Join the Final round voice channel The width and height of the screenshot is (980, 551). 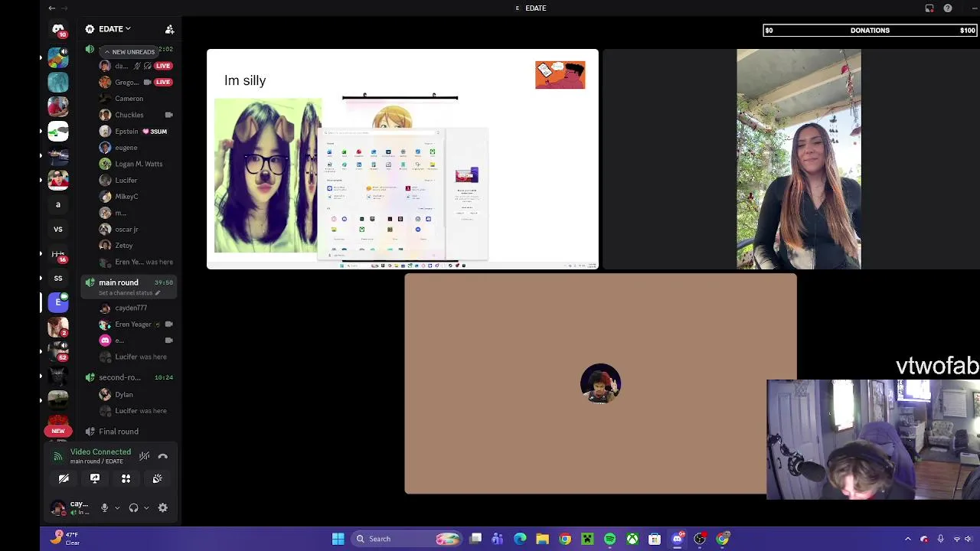click(x=118, y=432)
